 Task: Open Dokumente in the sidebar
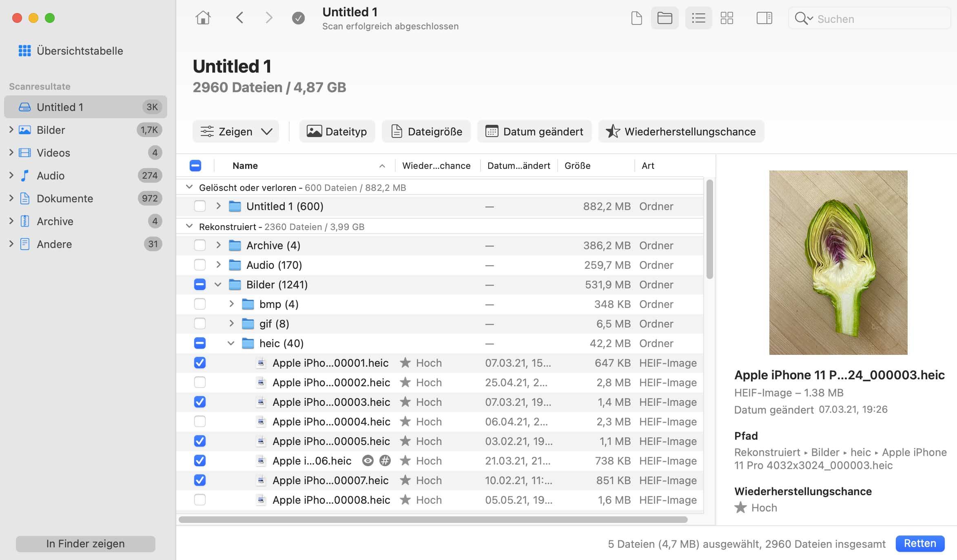[x=65, y=199]
